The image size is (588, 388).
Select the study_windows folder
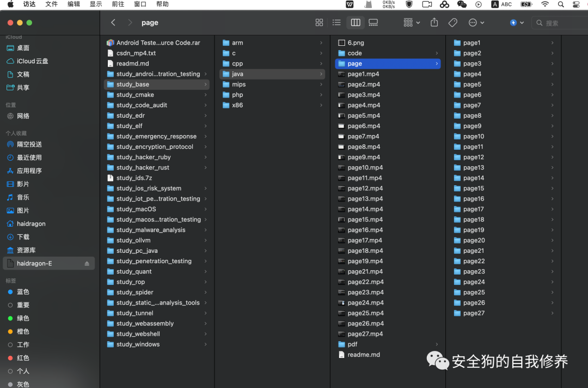(x=157, y=344)
